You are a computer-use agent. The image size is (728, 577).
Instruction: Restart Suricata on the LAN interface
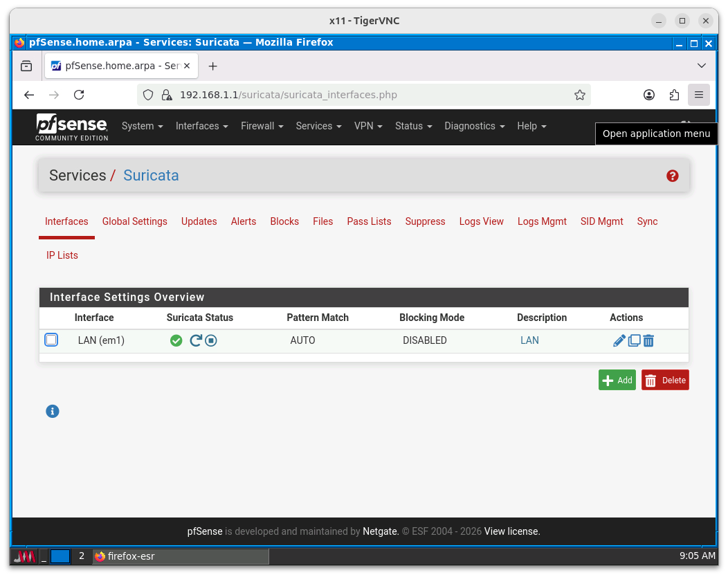click(x=196, y=340)
